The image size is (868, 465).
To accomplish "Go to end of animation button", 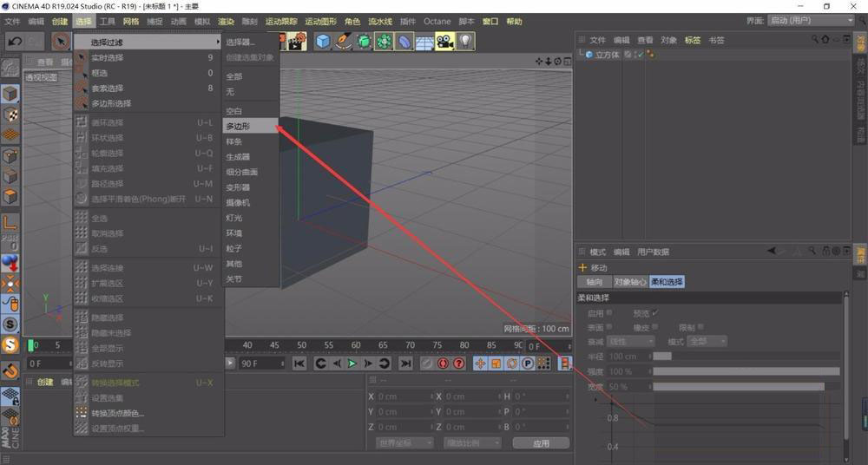I will coord(405,363).
